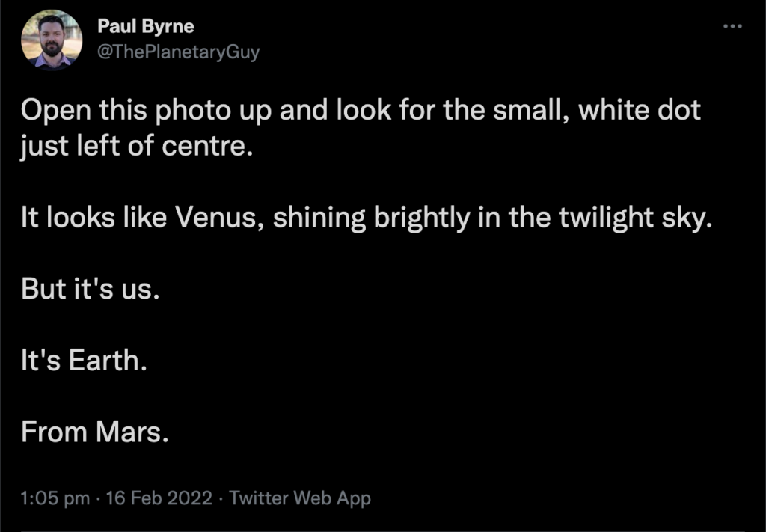The image size is (766, 532).
Task: Click the "But it's us." line
Action: coord(91,290)
